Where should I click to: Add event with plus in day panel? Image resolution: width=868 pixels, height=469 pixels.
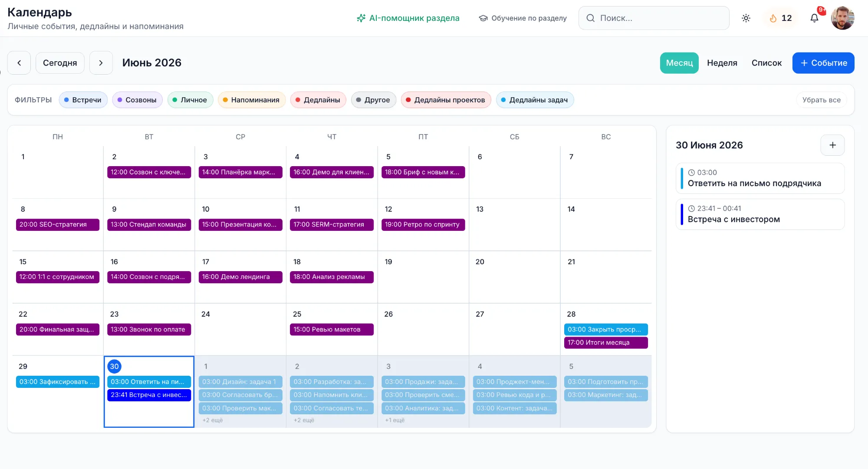[x=832, y=145]
